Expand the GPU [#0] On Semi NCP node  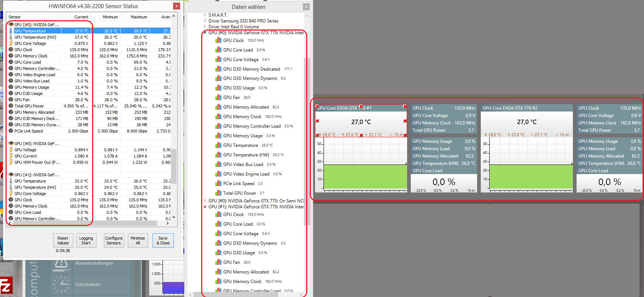pyautogui.click(x=205, y=201)
